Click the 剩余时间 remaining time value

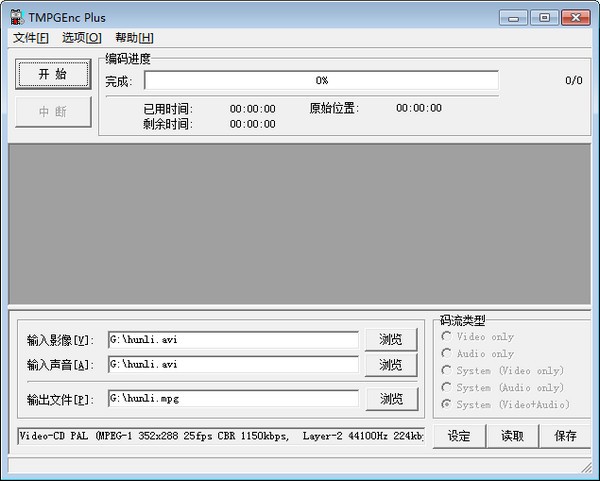click(x=253, y=124)
